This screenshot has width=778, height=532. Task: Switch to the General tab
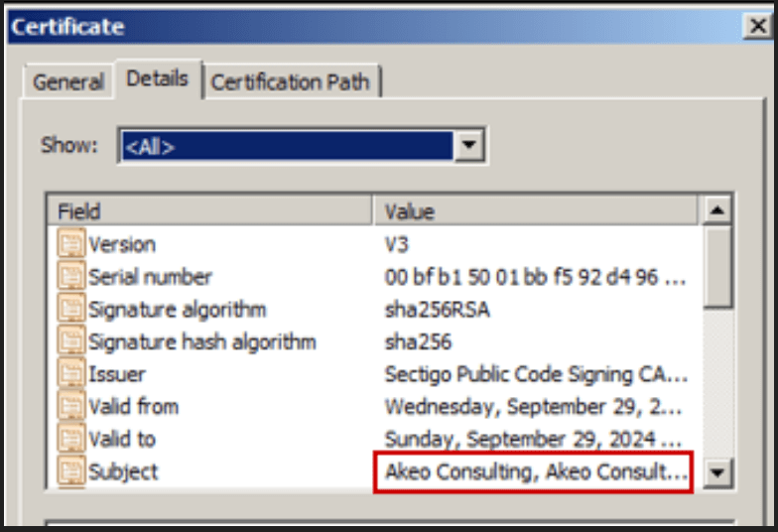(68, 81)
